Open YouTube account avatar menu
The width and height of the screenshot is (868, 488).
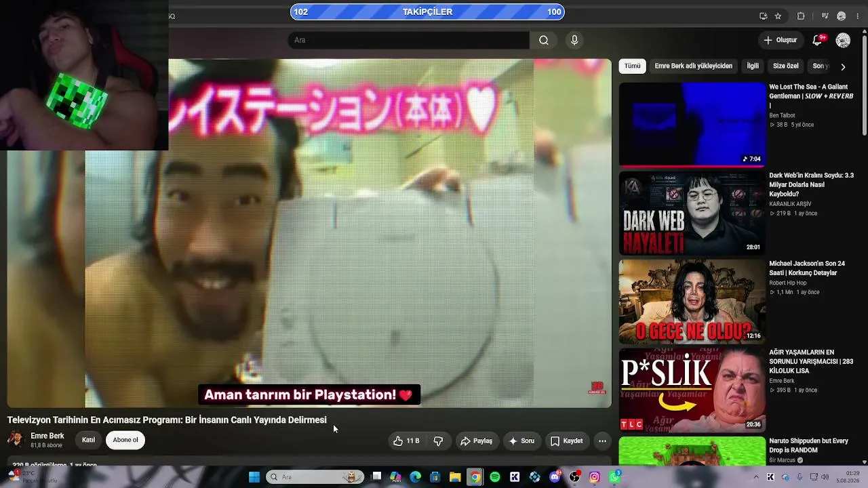tap(843, 40)
